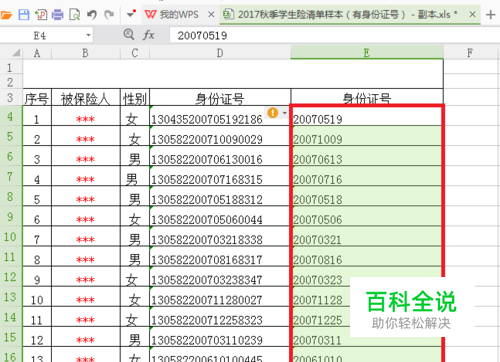Click the 身份证号 header in column E
Image resolution: width=500 pixels, height=362 pixels.
pos(367,98)
